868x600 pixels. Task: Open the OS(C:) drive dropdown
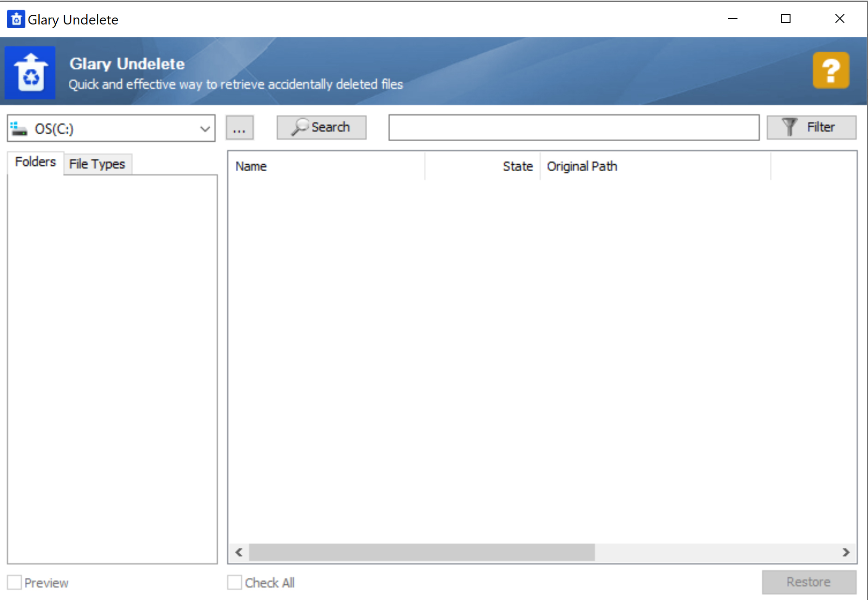click(x=111, y=128)
